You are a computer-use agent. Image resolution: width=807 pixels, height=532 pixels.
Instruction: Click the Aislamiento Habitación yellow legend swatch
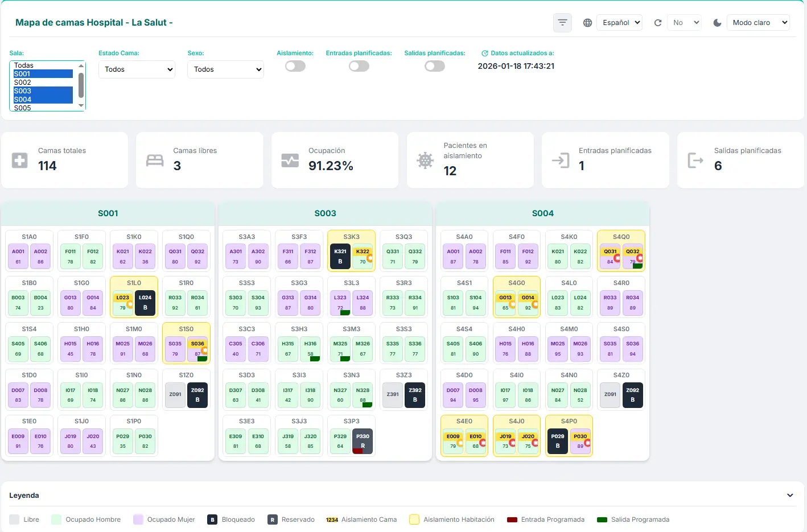click(x=414, y=519)
